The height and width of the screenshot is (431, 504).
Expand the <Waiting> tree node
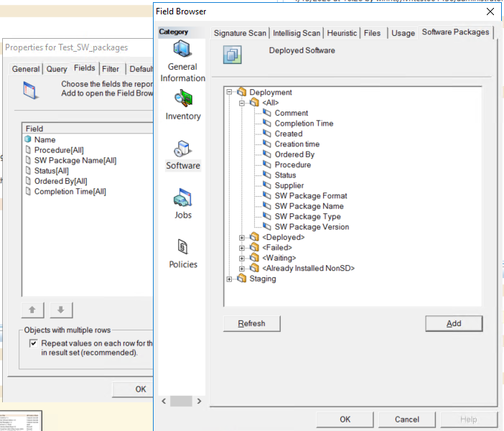point(242,259)
